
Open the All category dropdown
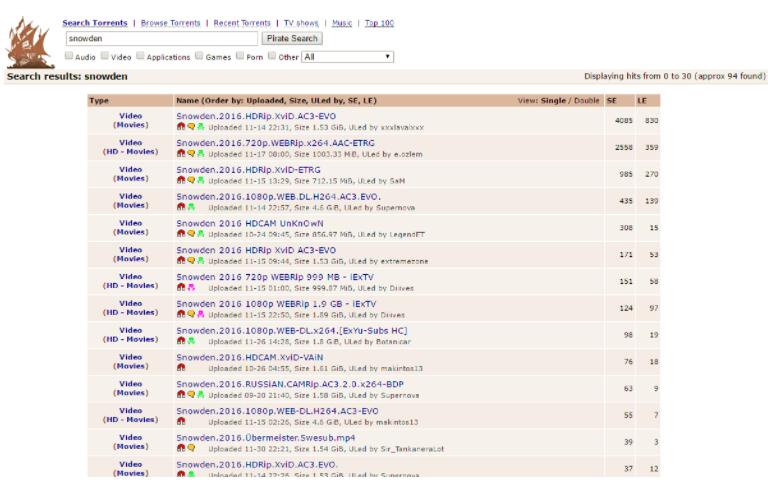[347, 57]
